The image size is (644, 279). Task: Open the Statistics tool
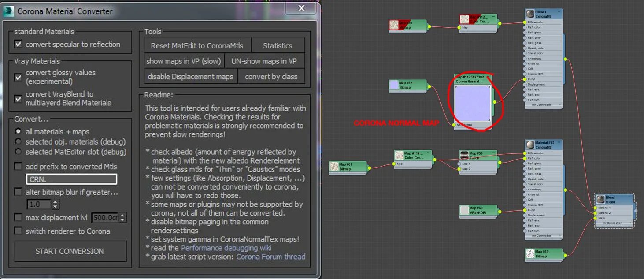tap(278, 45)
